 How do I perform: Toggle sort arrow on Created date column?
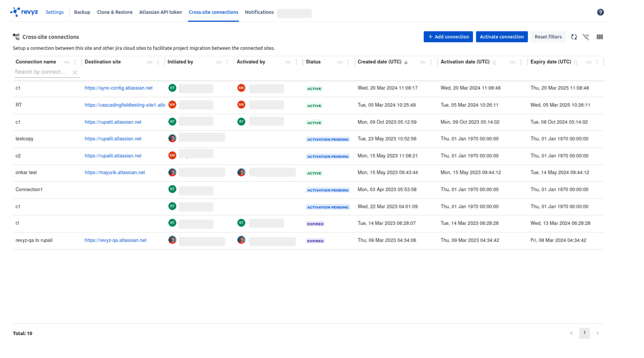coord(406,62)
